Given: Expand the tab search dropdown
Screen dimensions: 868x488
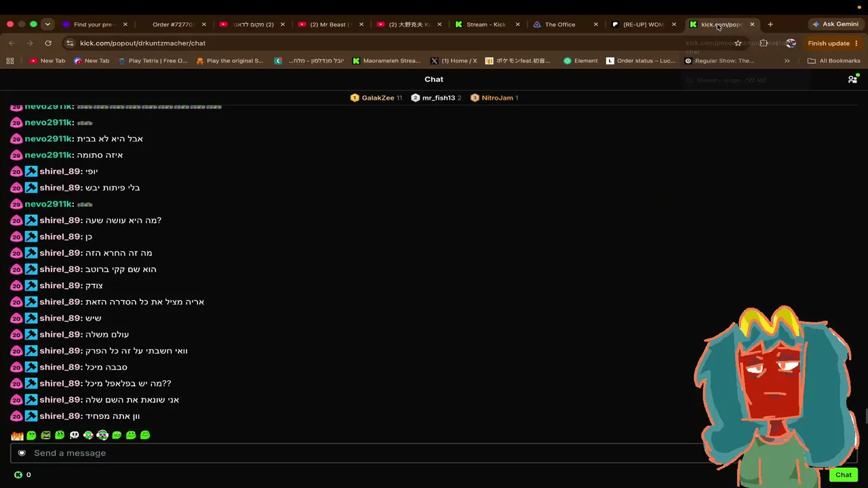Looking at the screenshot, I should (47, 24).
